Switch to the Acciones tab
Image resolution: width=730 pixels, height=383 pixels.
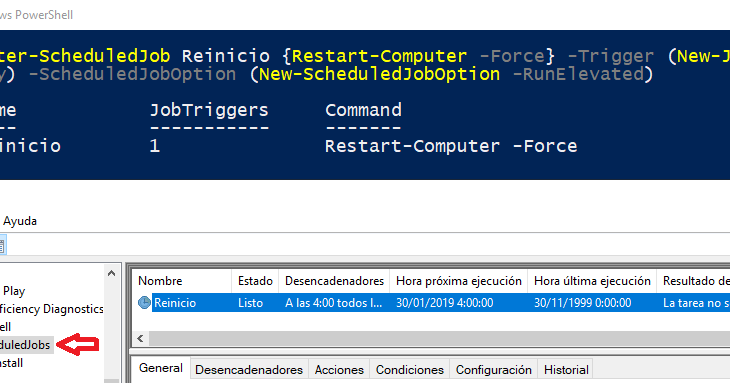339,370
